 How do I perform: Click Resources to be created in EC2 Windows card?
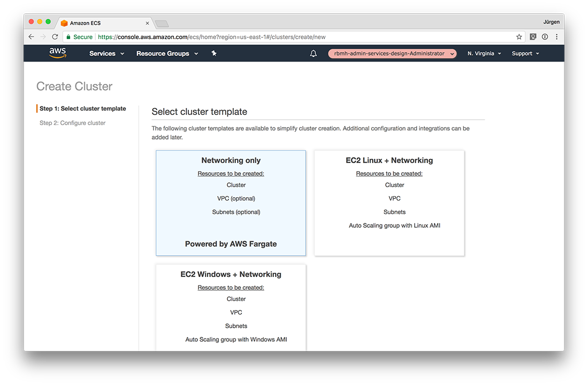pos(231,288)
